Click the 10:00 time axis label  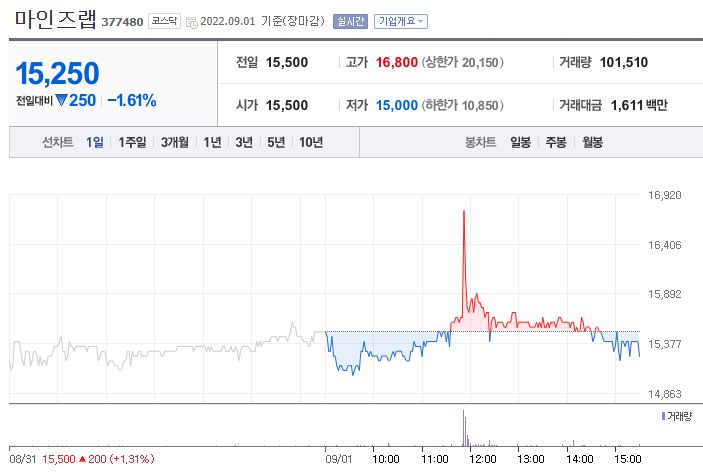point(386,459)
